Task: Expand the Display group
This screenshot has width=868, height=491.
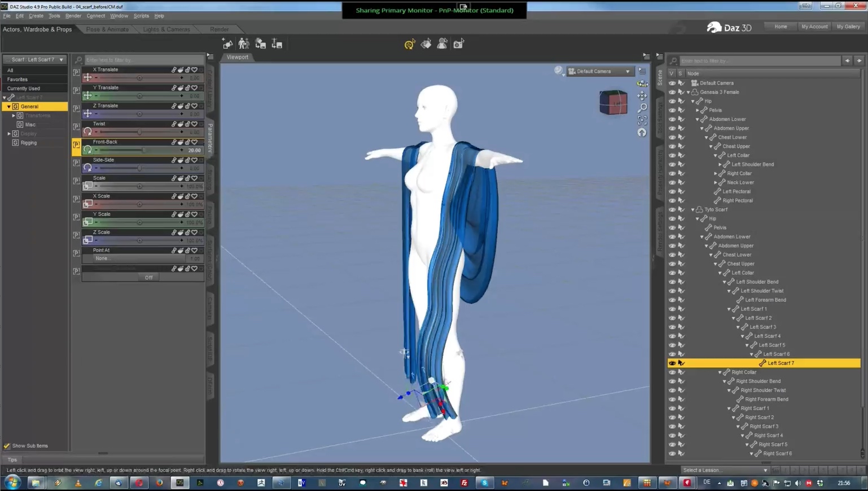Action: coord(9,134)
